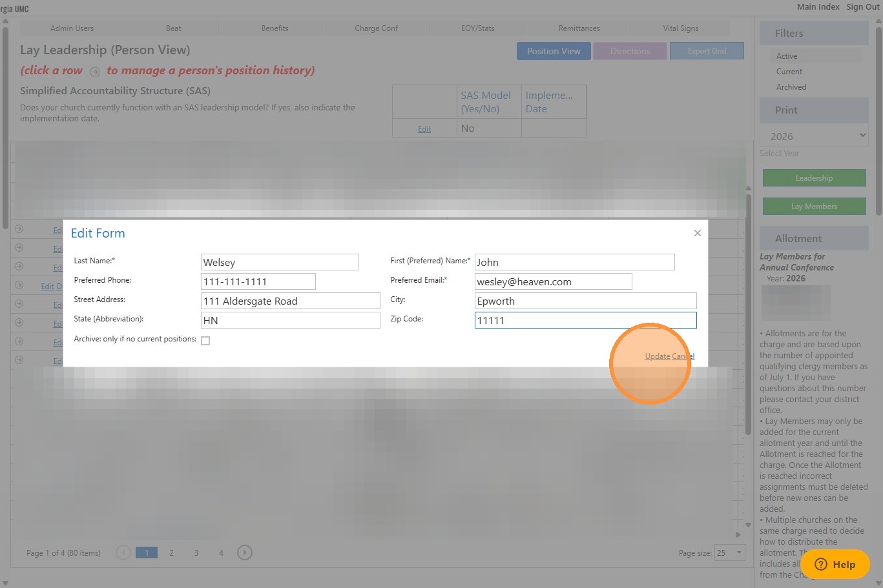Cancel the Edit Form changes
Screen dimensions: 883x588
(683, 356)
